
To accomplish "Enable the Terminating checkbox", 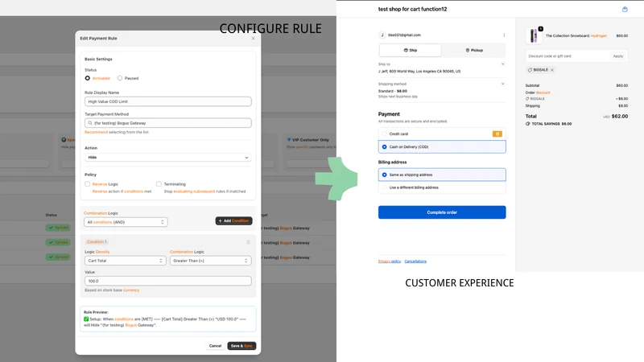I will pos(159,184).
